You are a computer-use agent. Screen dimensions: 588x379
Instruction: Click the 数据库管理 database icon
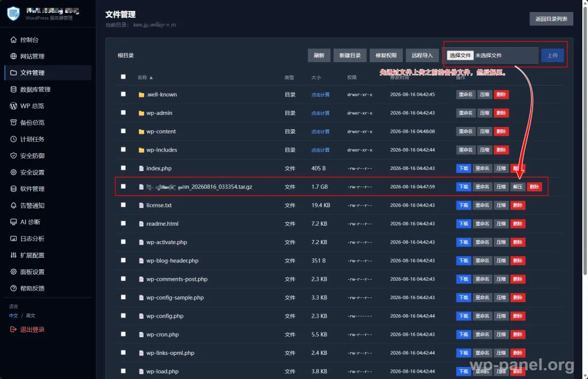[14, 89]
